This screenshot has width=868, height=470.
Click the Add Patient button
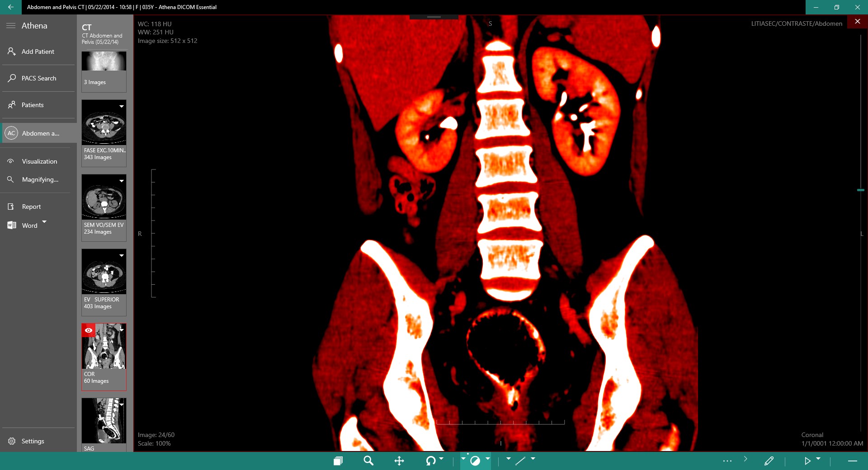coord(38,52)
